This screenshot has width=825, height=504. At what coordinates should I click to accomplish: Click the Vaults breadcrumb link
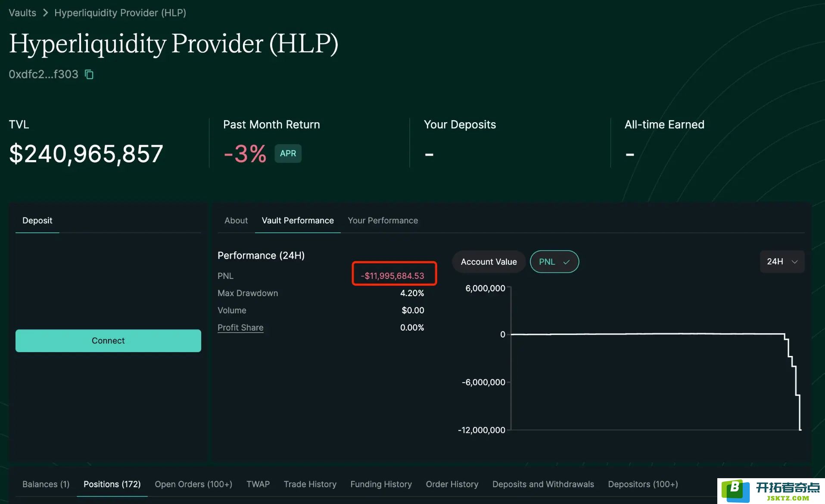pos(22,13)
